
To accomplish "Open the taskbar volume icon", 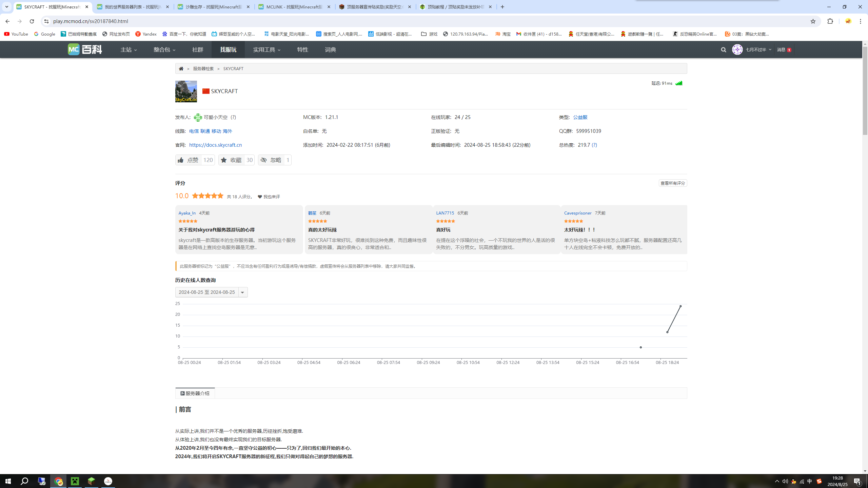I will [785, 481].
